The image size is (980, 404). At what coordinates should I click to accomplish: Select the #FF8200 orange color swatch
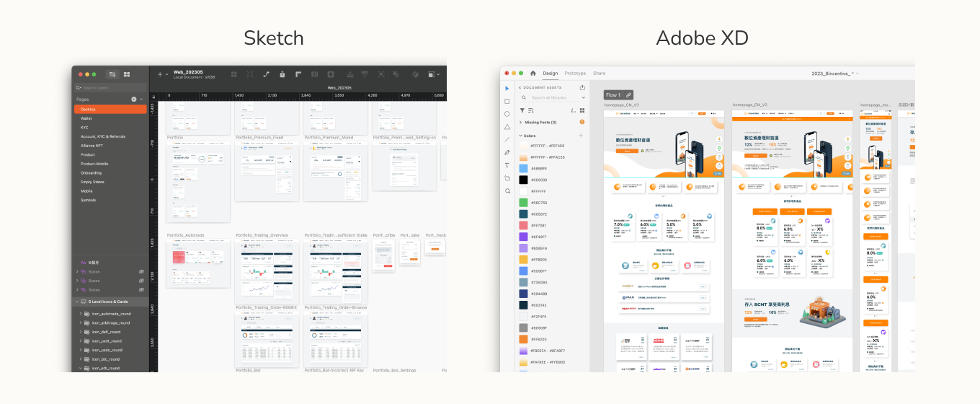tap(523, 339)
